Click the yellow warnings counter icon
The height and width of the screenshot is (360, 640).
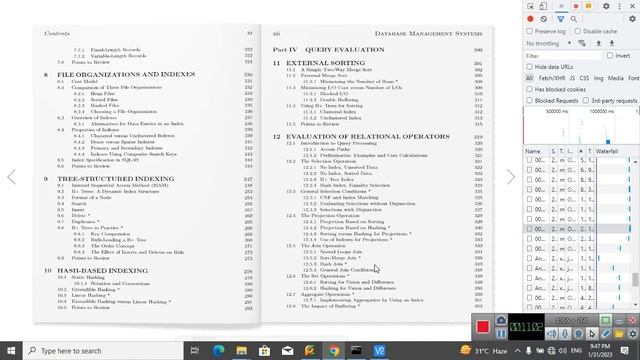[x=589, y=6]
